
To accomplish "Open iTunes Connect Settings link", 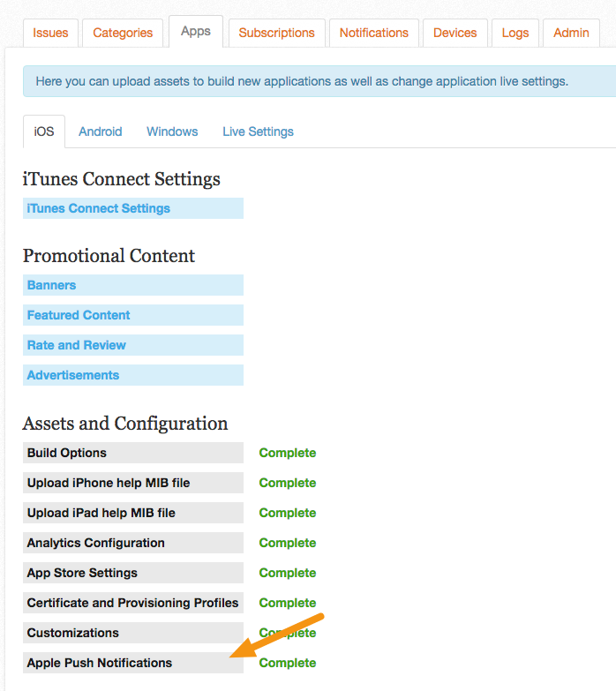I will coord(133,208).
